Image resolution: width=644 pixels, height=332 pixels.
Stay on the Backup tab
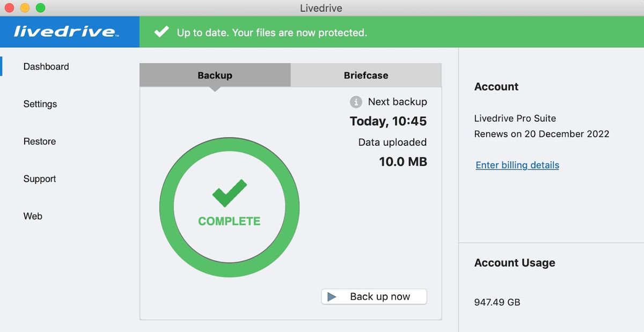(x=215, y=75)
